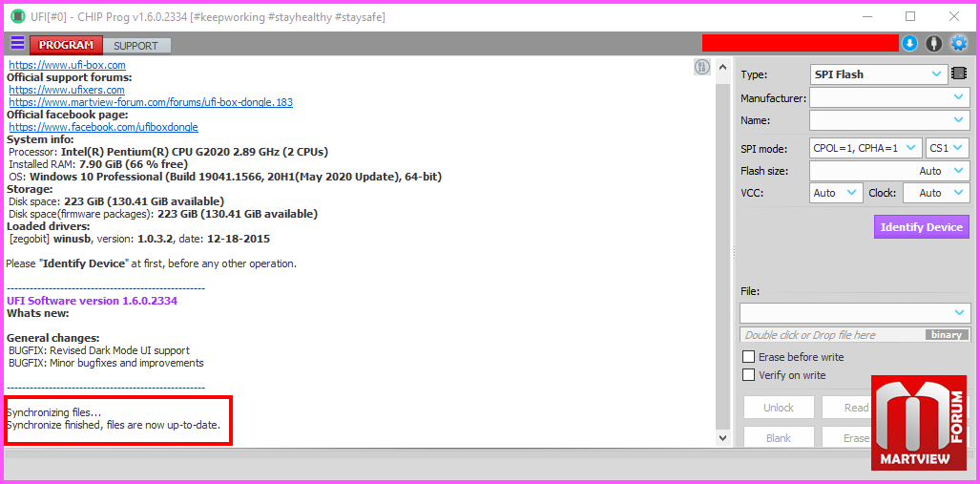This screenshot has width=980, height=484.
Task: Click the Processor Intel Pentium G2020 line
Action: tap(169, 152)
